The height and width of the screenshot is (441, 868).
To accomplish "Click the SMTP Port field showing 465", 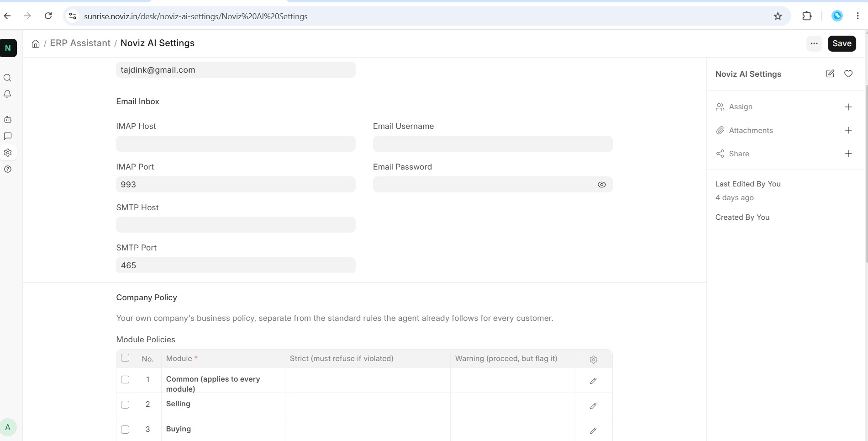I will [x=236, y=265].
